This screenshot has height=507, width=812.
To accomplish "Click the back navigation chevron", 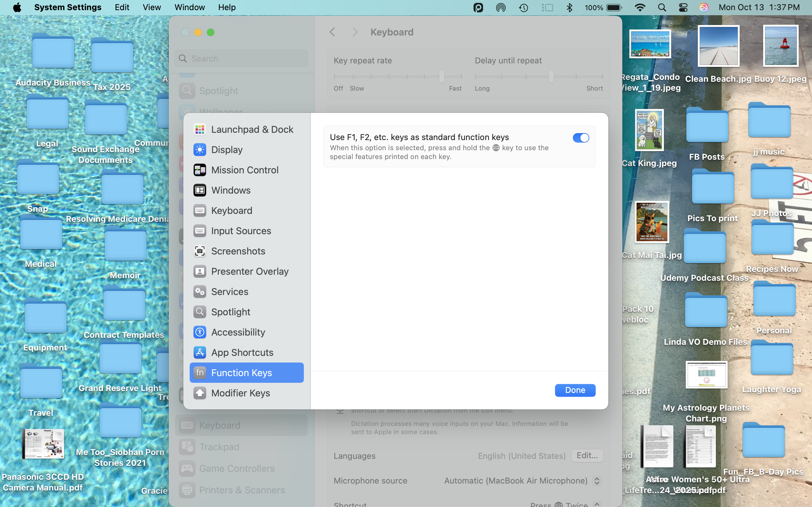I will click(x=332, y=32).
